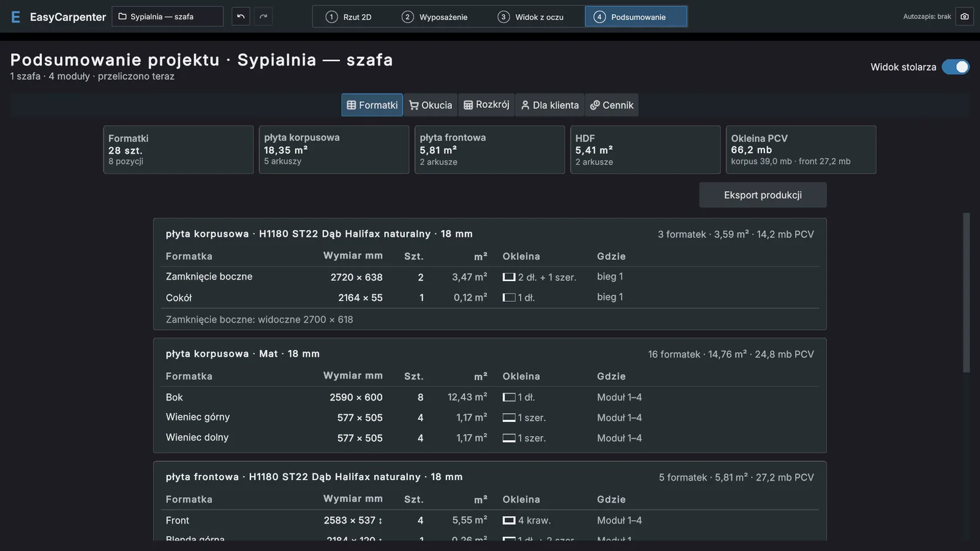Switch to the Formatki tab
The height and width of the screenshot is (551, 980).
[x=372, y=105]
